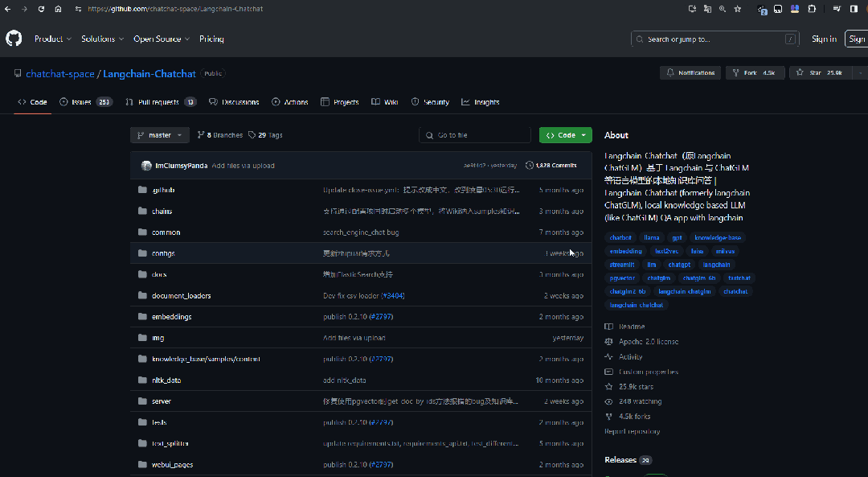The height and width of the screenshot is (477, 868).
Task: Focus the Search or jump to field
Action: 714,39
